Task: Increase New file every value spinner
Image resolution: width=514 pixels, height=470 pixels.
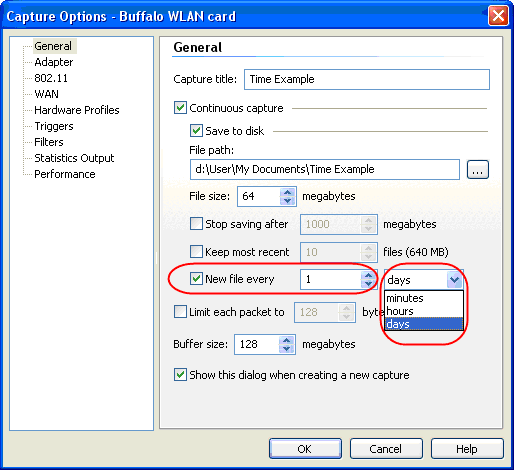Action: [x=368, y=275]
